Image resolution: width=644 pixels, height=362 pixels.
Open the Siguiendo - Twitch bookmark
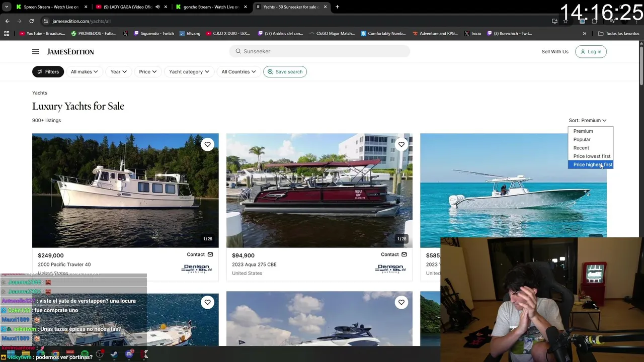pyautogui.click(x=153, y=34)
